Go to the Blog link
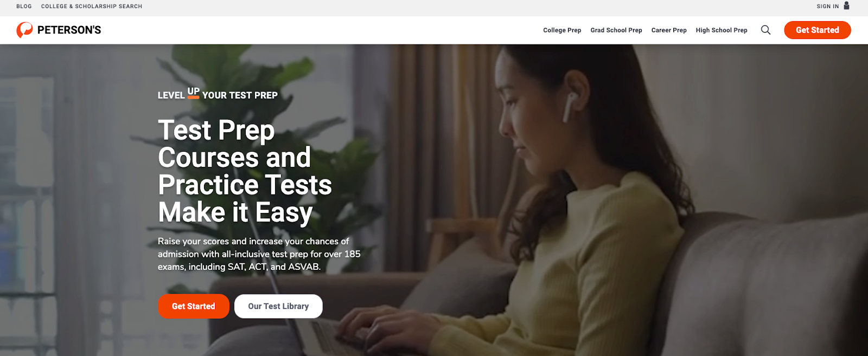 24,7
